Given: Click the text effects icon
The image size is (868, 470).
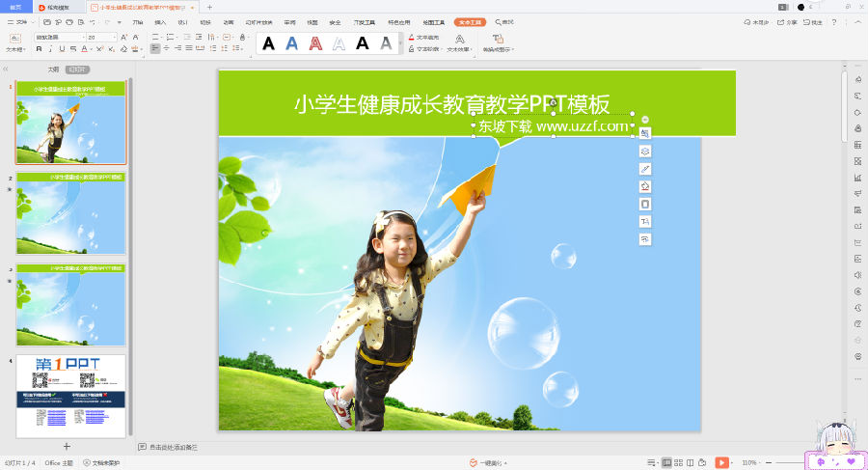Looking at the screenshot, I should (459, 39).
